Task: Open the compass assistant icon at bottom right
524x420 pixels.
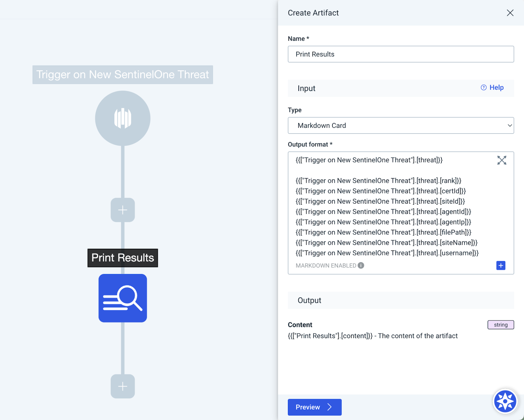Action: pyautogui.click(x=505, y=401)
